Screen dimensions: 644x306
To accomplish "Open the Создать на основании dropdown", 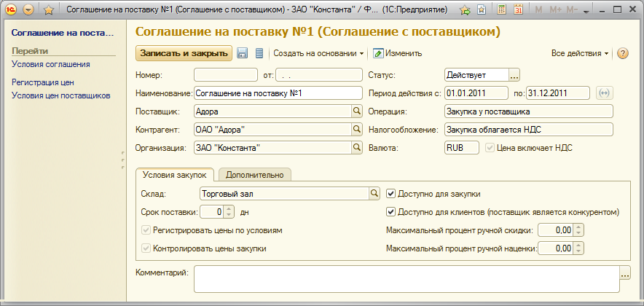I will pyautogui.click(x=318, y=53).
